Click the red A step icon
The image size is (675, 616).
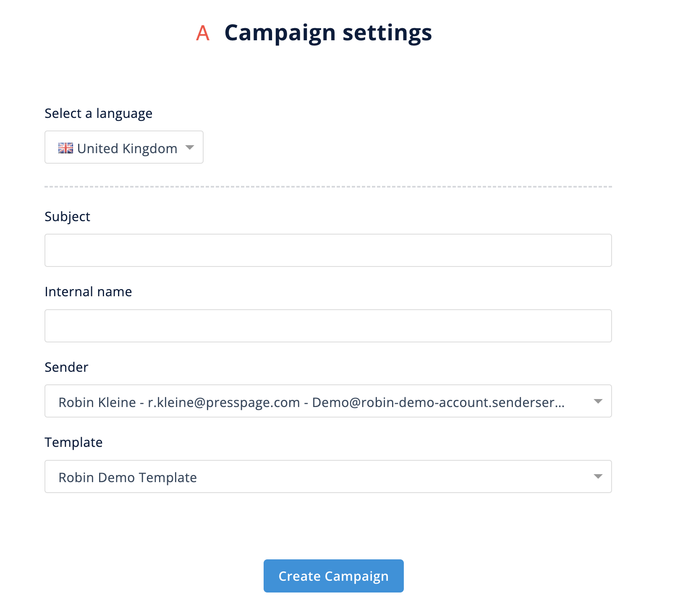(203, 33)
